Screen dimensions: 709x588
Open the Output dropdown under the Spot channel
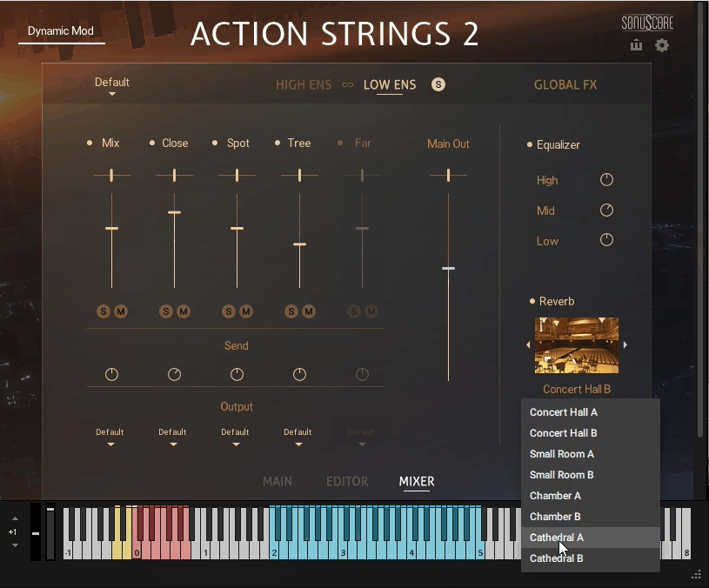(235, 435)
